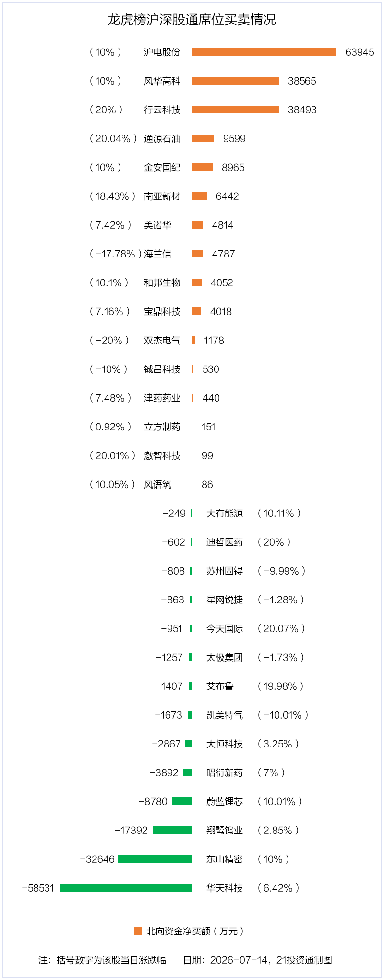Click the value label 63945
Image resolution: width=384 pixels, height=980 pixels.
[x=360, y=52]
